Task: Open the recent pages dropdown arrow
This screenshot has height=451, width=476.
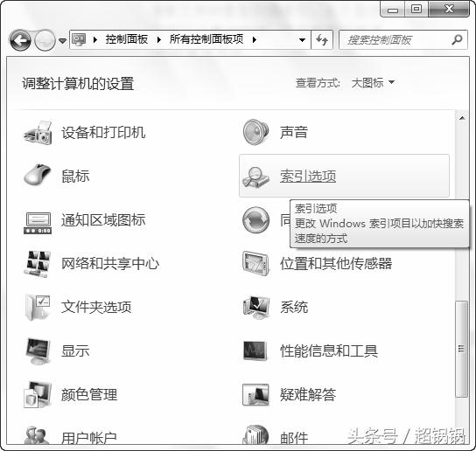Action: click(x=62, y=40)
